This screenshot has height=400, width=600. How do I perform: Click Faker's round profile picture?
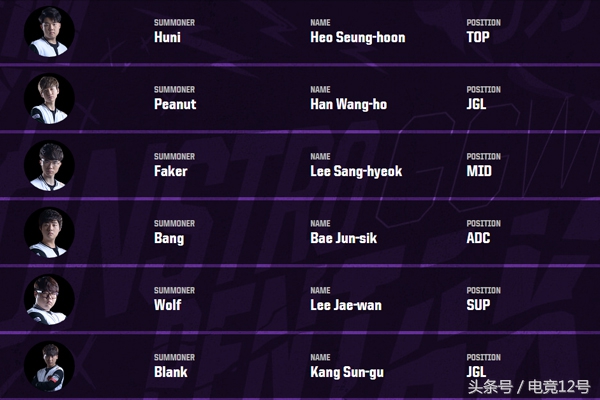(x=49, y=165)
